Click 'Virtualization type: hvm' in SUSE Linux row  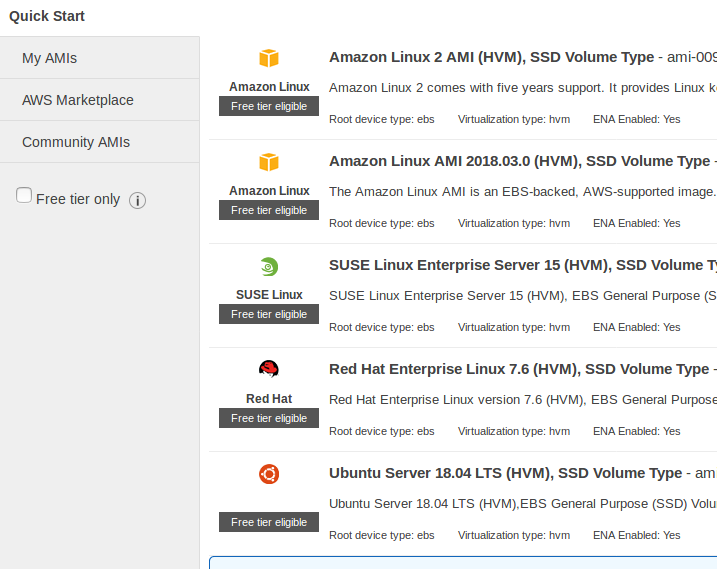[x=514, y=327]
